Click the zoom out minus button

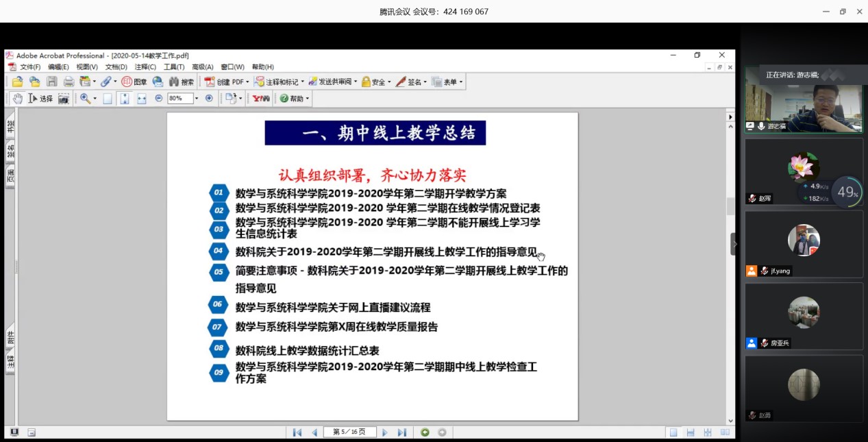[x=159, y=99]
